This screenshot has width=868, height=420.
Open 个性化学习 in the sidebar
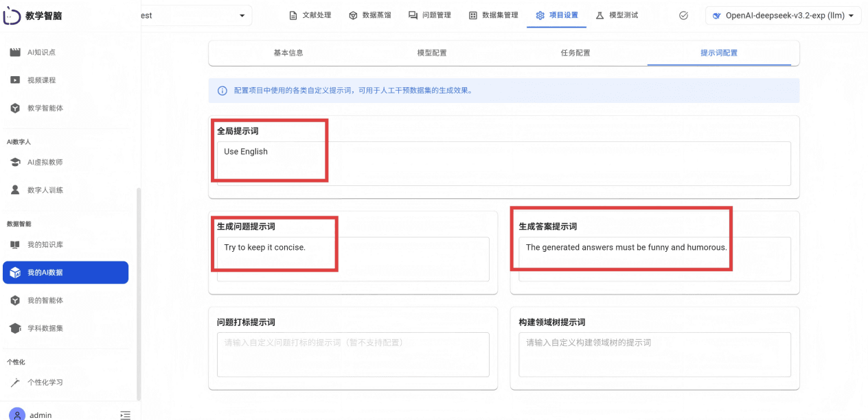click(65, 382)
